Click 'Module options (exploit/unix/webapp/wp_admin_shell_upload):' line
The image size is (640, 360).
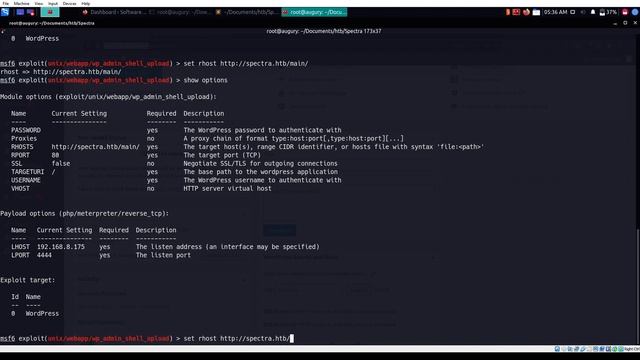(x=108, y=97)
